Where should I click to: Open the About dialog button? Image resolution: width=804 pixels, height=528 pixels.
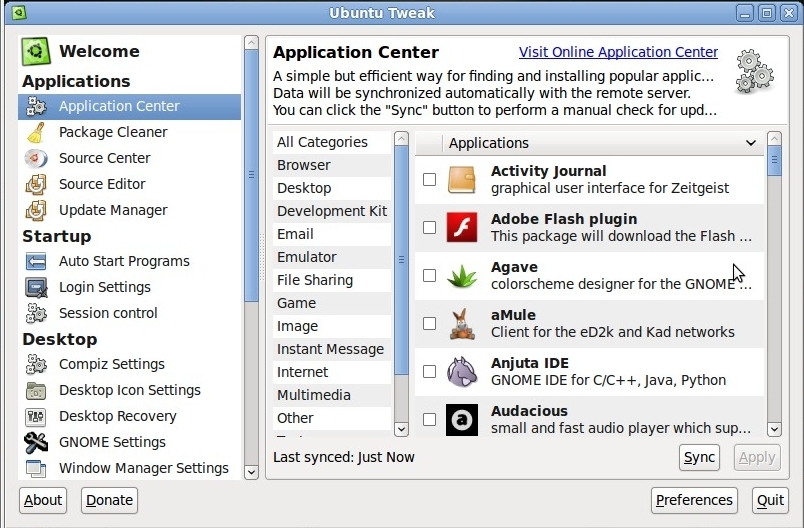pyautogui.click(x=43, y=500)
